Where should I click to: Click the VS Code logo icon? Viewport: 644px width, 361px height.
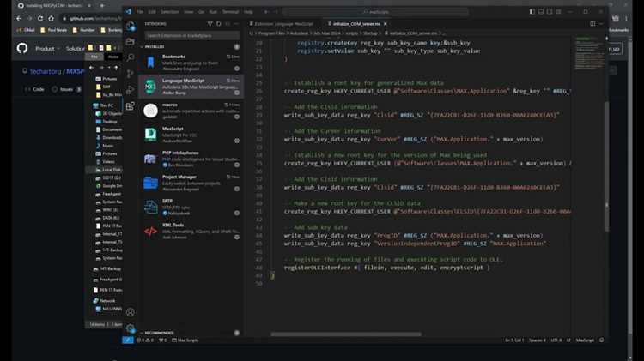tap(128, 11)
